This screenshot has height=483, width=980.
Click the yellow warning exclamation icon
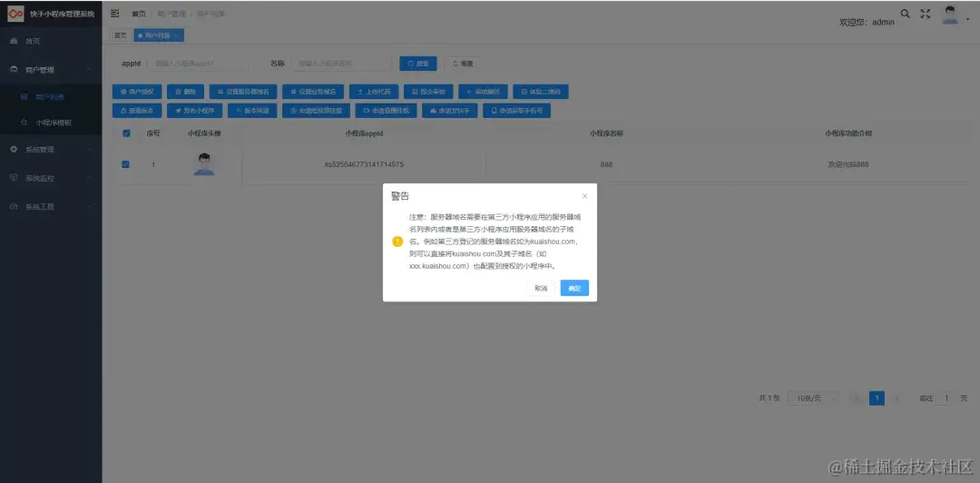pos(397,241)
